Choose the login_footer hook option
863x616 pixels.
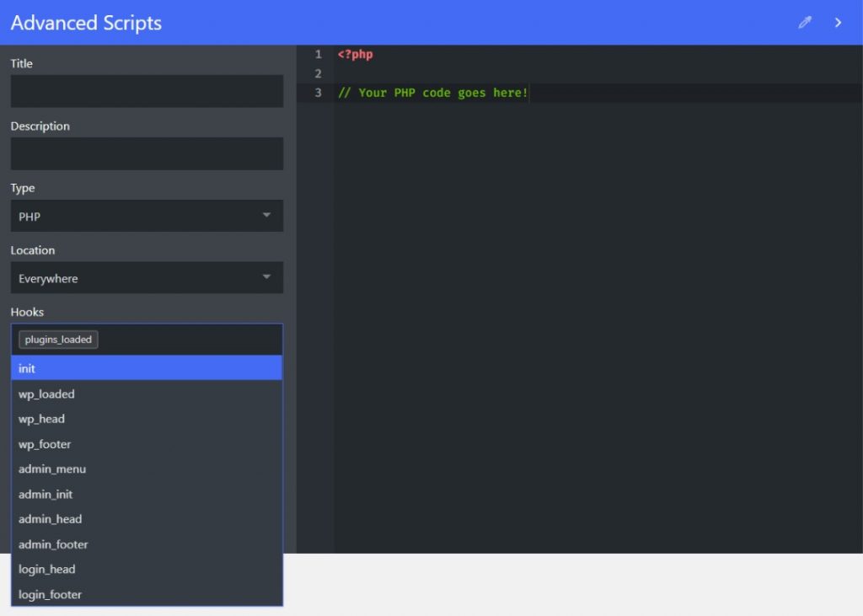147,595
